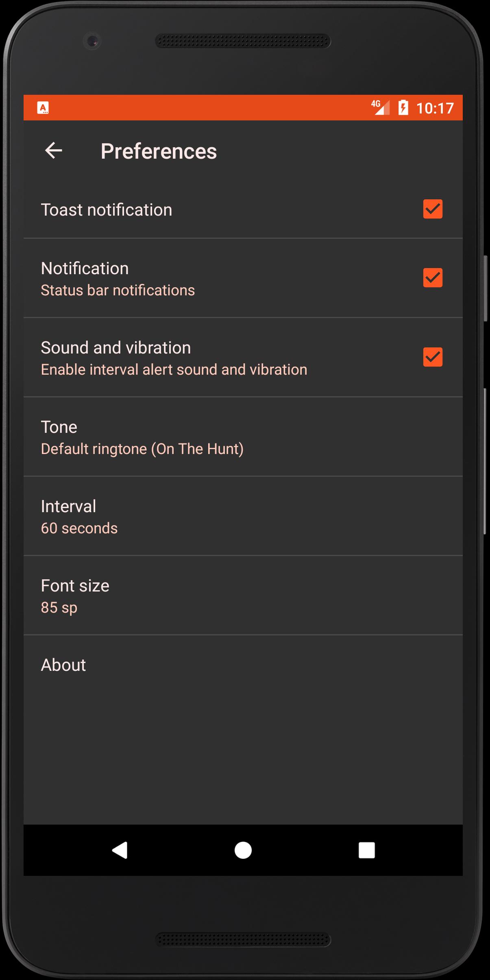
Task: Tap the battery charging icon
Action: pyautogui.click(x=403, y=107)
